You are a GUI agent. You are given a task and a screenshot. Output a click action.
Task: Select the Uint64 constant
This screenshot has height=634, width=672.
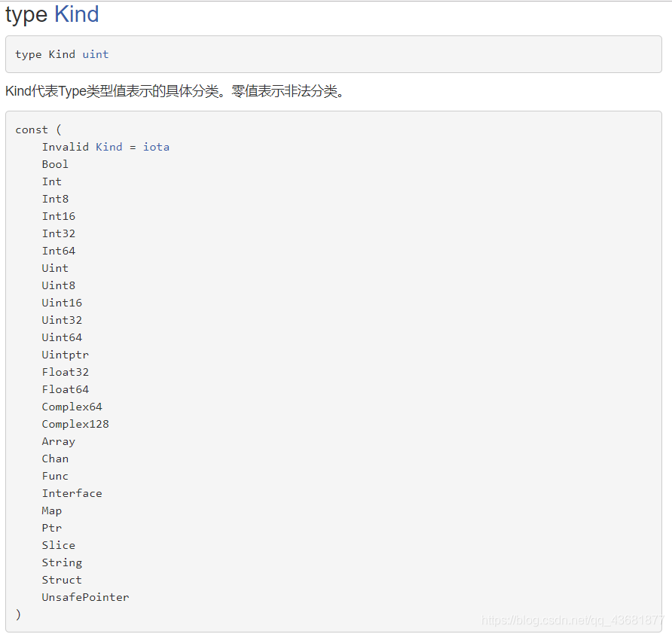pos(62,337)
